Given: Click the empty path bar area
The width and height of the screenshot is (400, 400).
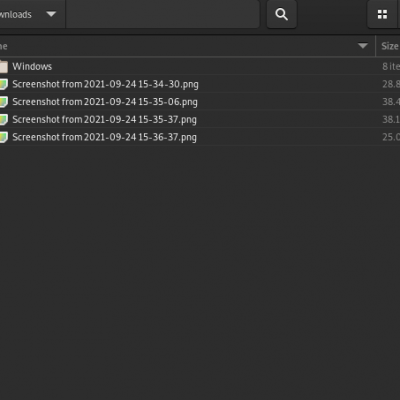Looking at the screenshot, I should [x=163, y=14].
